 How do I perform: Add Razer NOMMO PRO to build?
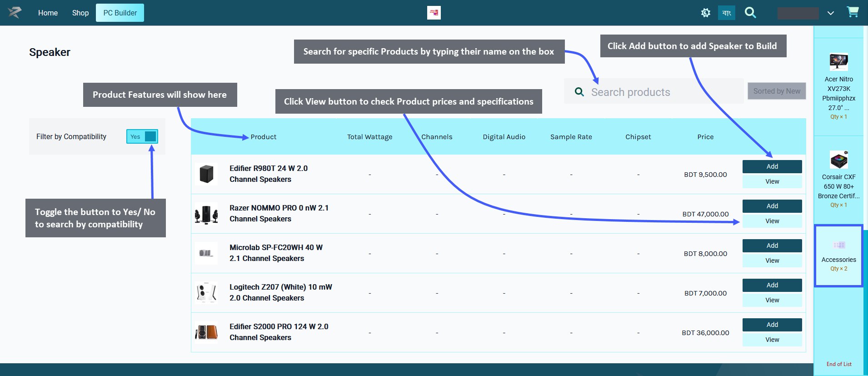[x=772, y=206]
